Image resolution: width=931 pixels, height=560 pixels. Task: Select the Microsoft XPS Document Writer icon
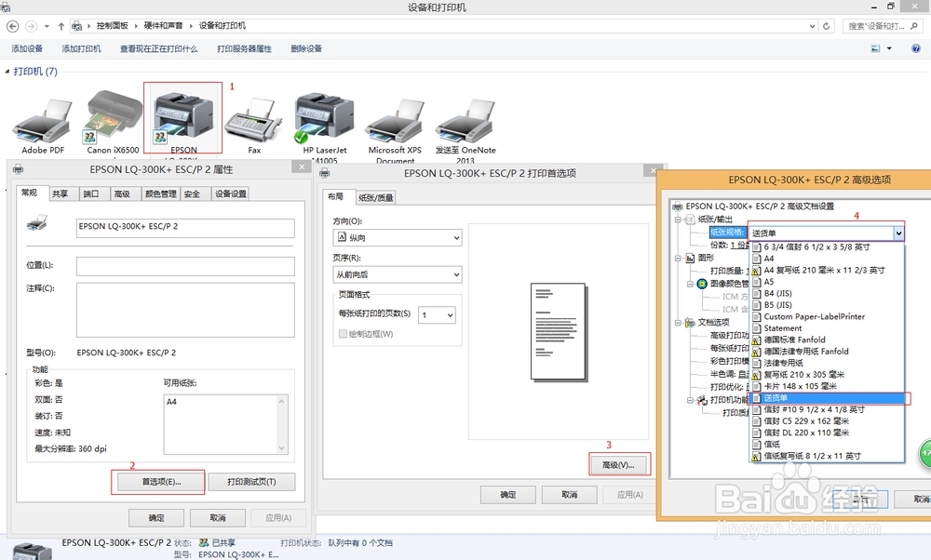tap(395, 122)
